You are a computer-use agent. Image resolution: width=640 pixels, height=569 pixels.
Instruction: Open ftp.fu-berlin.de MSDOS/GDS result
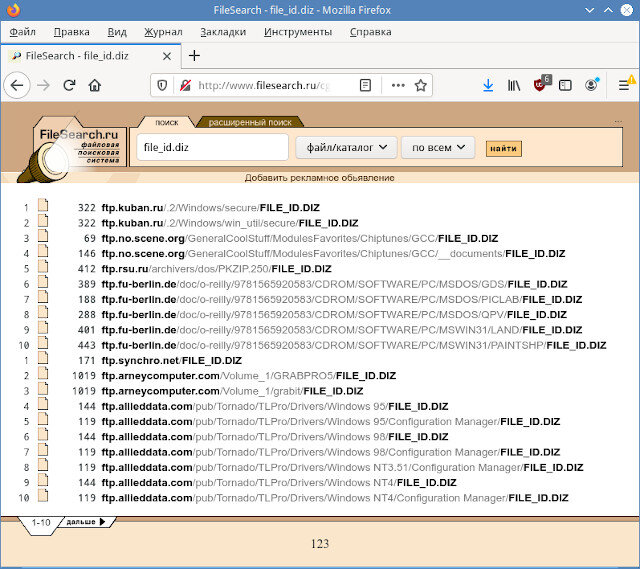[x=334, y=284]
